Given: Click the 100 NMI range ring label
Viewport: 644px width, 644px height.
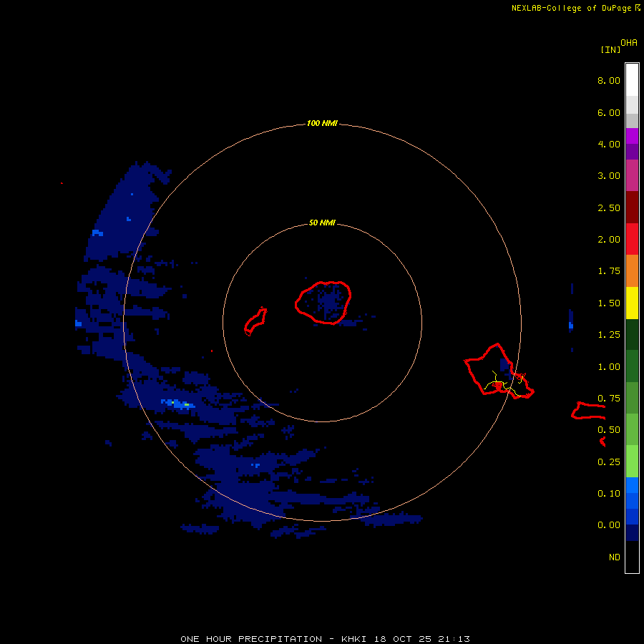Looking at the screenshot, I should click(322, 123).
